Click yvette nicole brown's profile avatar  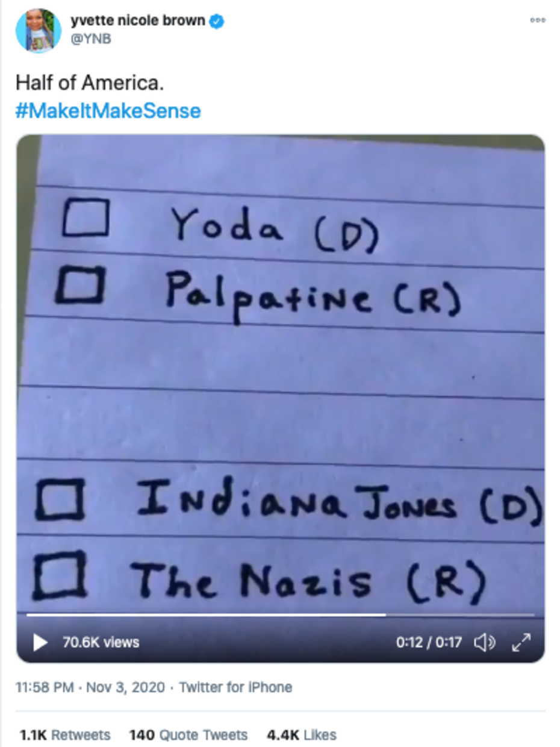pyautogui.click(x=39, y=31)
